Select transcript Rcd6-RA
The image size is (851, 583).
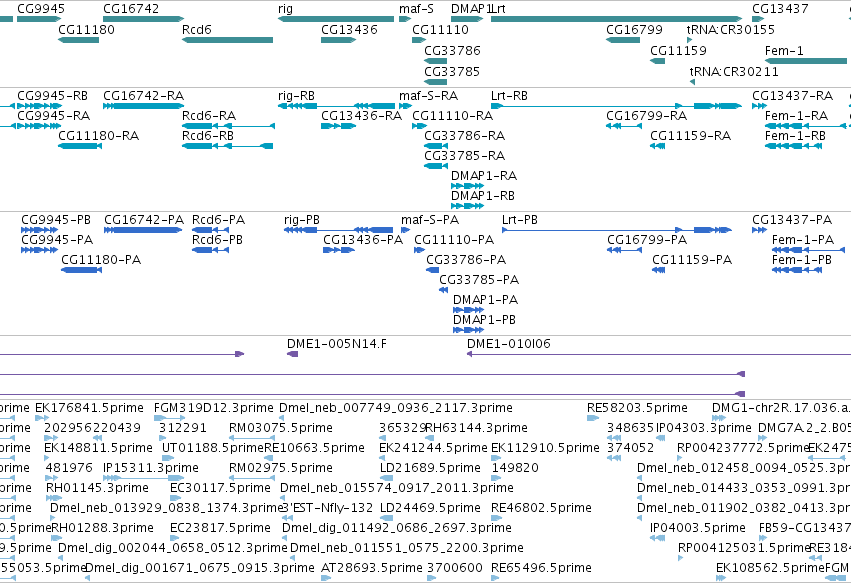pos(209,116)
